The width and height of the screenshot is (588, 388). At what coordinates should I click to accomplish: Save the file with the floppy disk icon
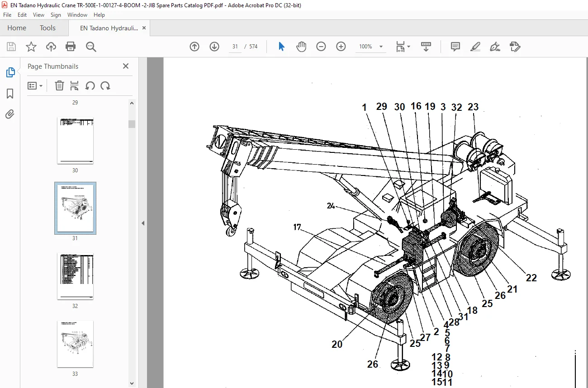tap(11, 47)
